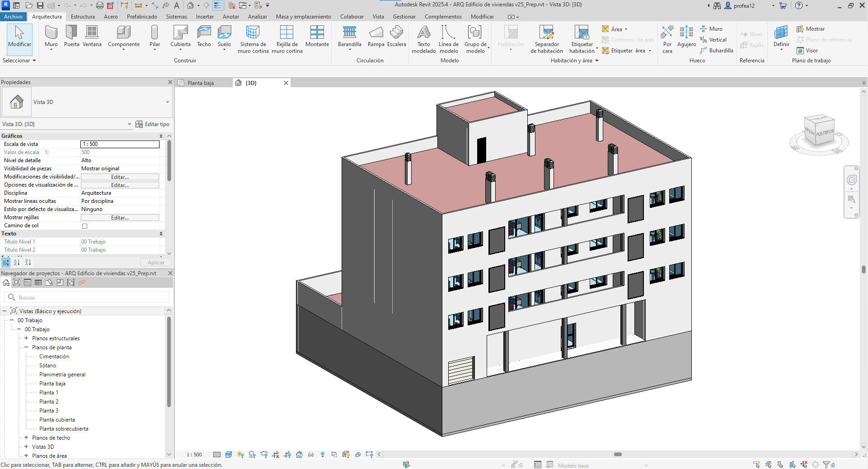Expand the Planos de techo node

coord(26,438)
